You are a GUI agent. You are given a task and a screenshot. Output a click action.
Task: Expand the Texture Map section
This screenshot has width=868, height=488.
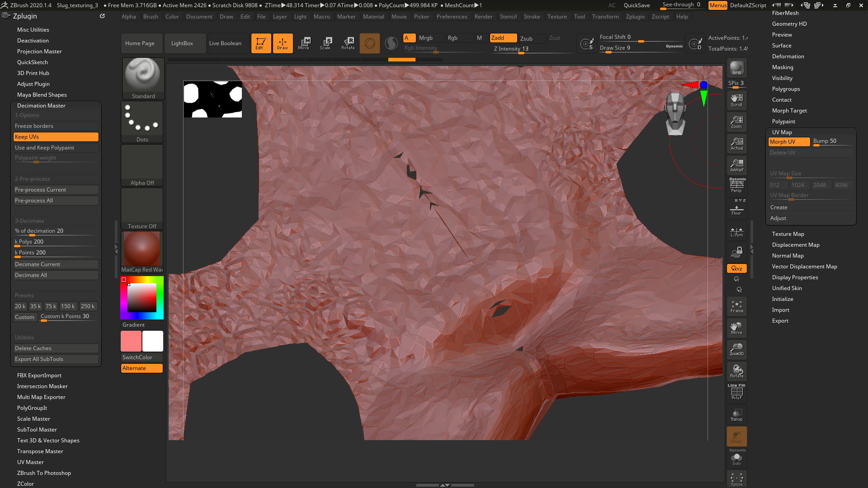coord(788,234)
